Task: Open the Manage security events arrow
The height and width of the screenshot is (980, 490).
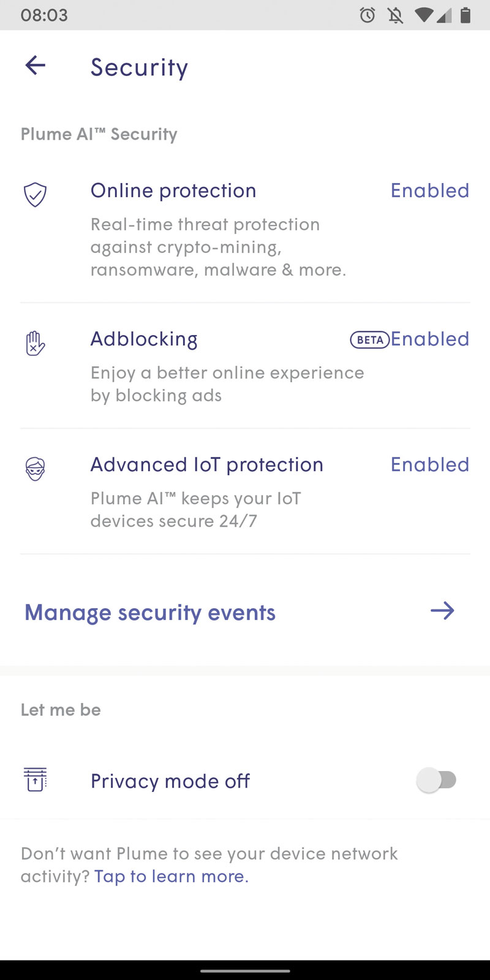Action: click(x=442, y=611)
